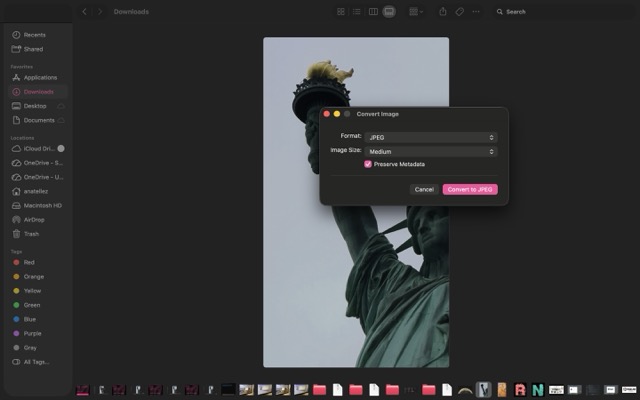Select the black rectangle thumbnail in the filmstrip

(x=228, y=389)
